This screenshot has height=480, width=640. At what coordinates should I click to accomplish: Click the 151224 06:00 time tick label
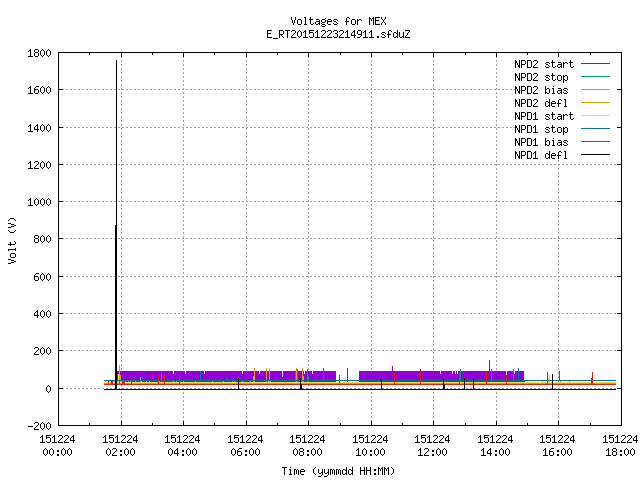245,446
